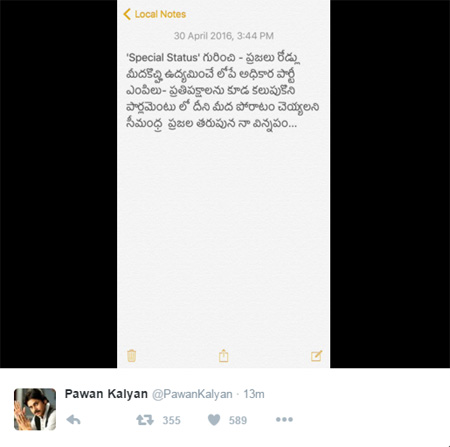View the 355 retweets count
The width and height of the screenshot is (450, 447).
[171, 420]
